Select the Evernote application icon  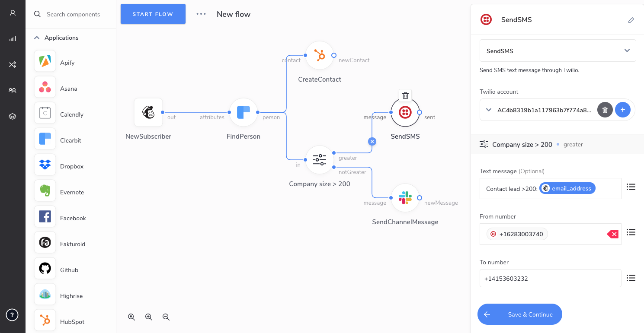[45, 191]
